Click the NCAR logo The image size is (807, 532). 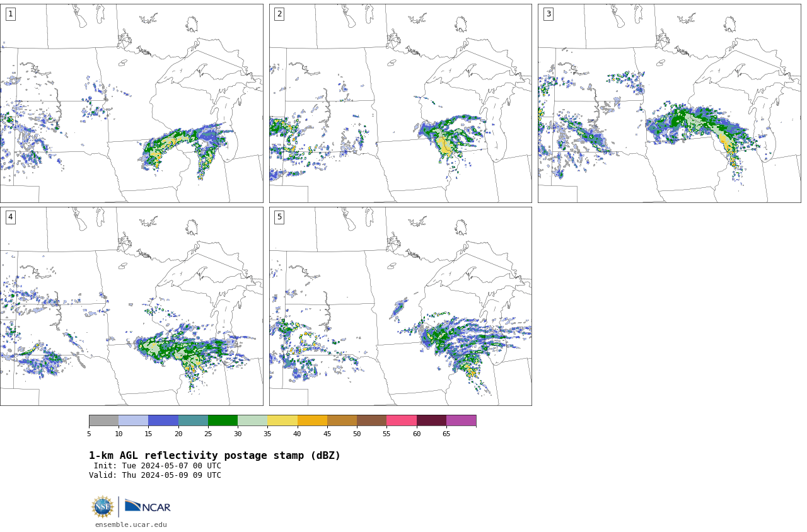[x=148, y=506]
